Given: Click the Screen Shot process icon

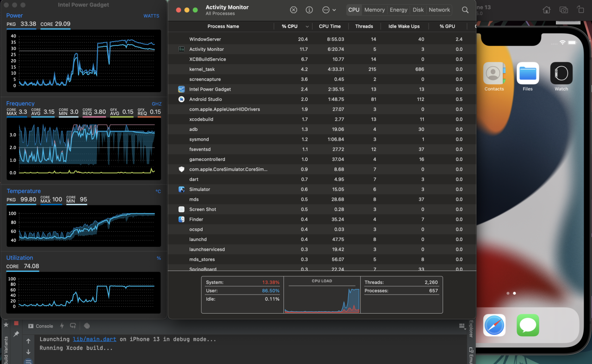Looking at the screenshot, I should point(181,210).
